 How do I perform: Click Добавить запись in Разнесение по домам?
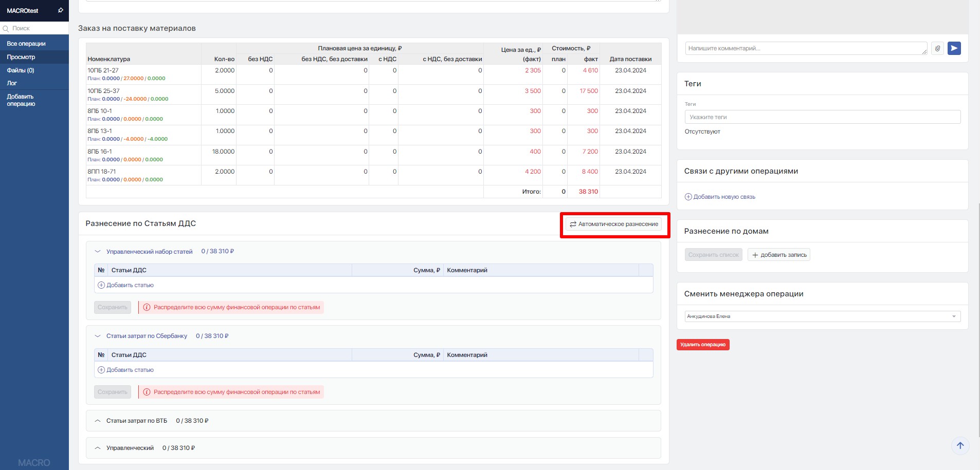pos(778,255)
